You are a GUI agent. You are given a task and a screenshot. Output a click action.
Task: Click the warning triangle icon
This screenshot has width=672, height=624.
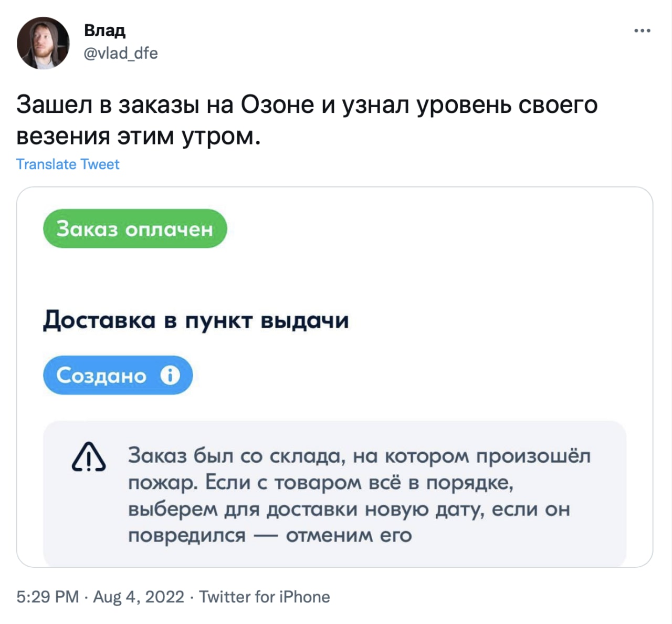(x=88, y=457)
